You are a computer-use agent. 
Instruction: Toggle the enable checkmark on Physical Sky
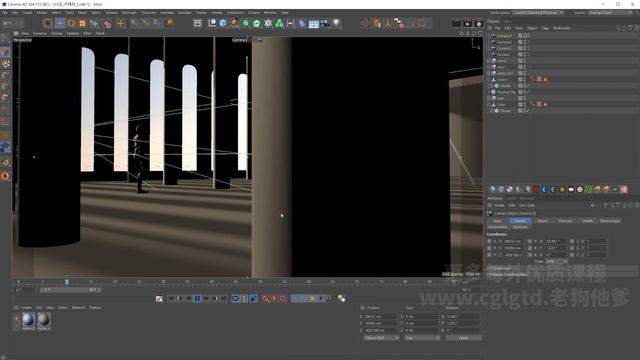click(528, 92)
